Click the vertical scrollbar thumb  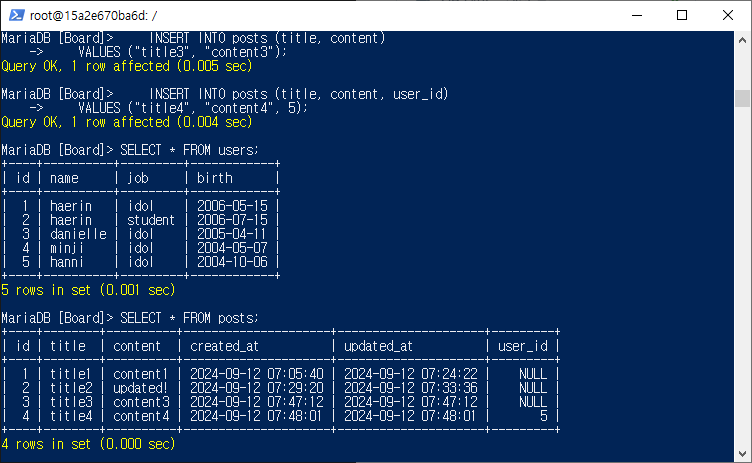pos(742,98)
